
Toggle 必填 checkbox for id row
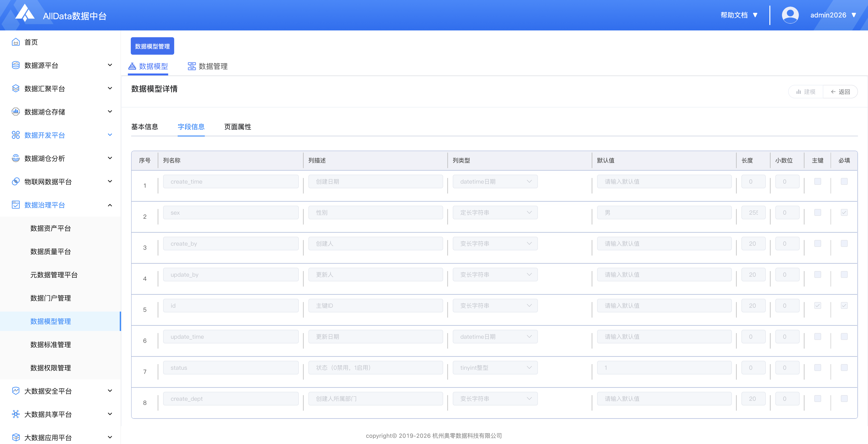point(844,305)
